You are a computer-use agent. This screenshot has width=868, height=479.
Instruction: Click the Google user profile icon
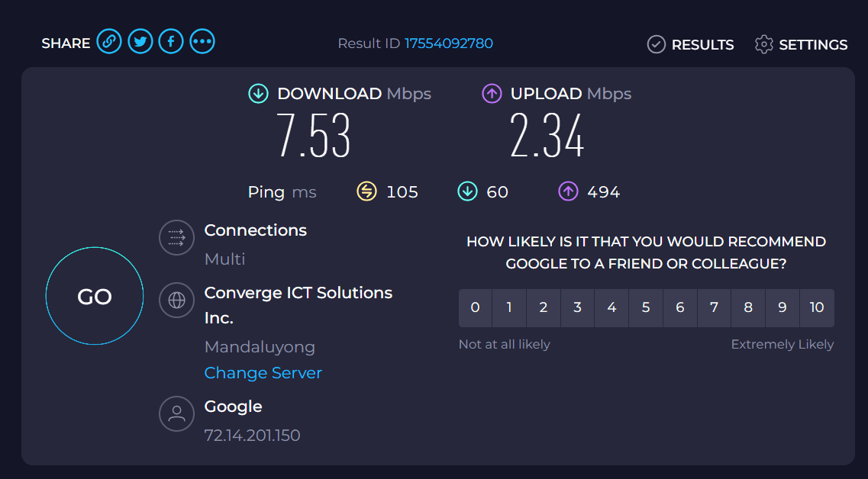176,413
